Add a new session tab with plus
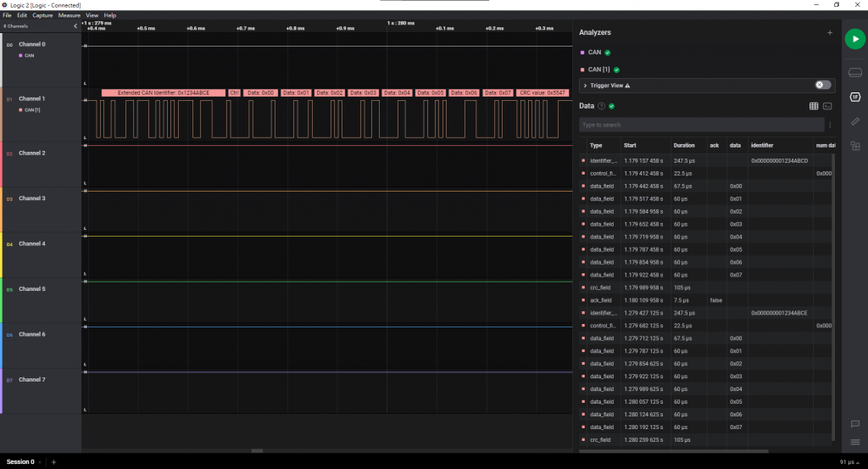The width and height of the screenshot is (868, 469). [53, 462]
